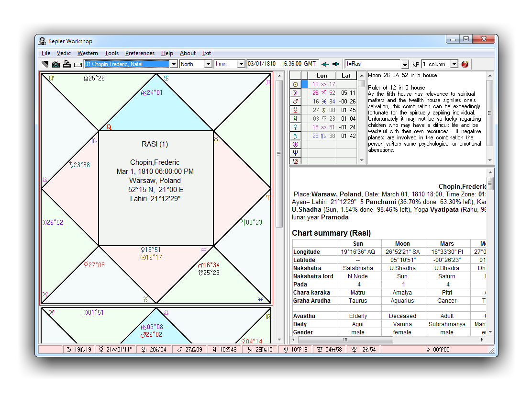532x410 pixels.
Task: Open the Tools menu
Action: click(111, 53)
